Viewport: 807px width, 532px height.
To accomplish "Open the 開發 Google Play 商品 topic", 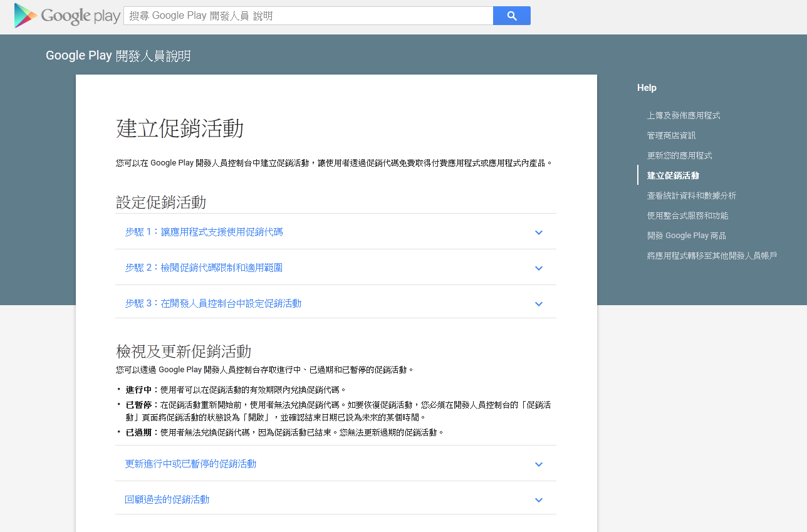I will pyautogui.click(x=688, y=235).
